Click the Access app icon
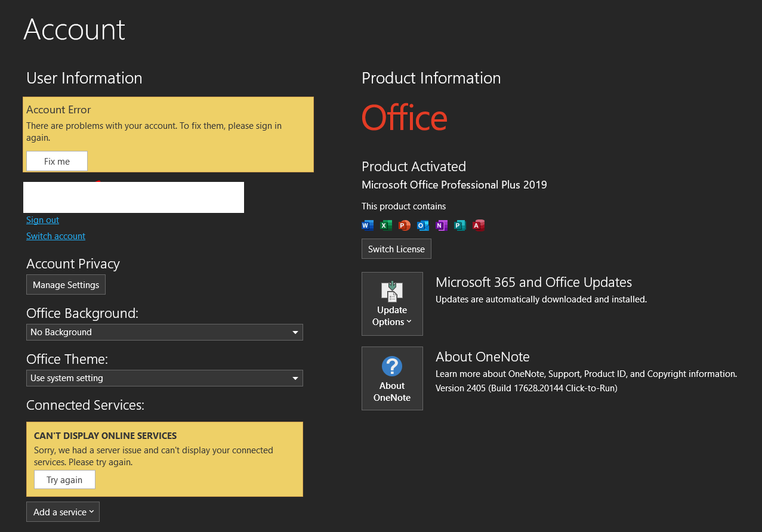Viewport: 762px width, 532px height. 479,225
